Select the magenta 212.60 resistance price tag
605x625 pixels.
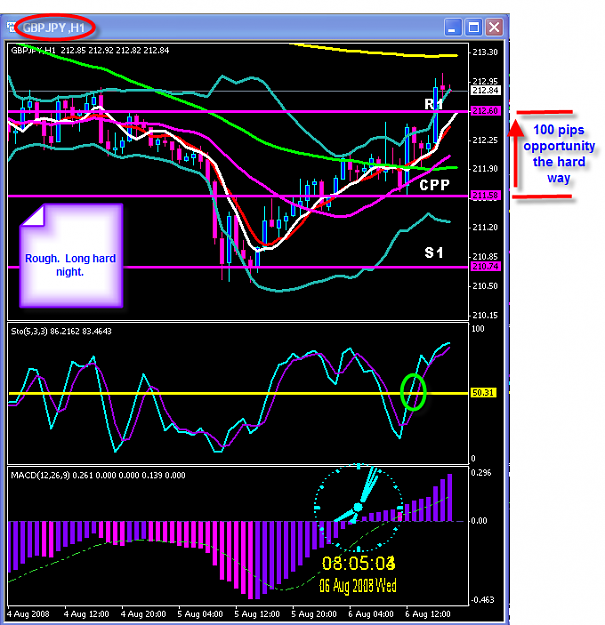485,111
